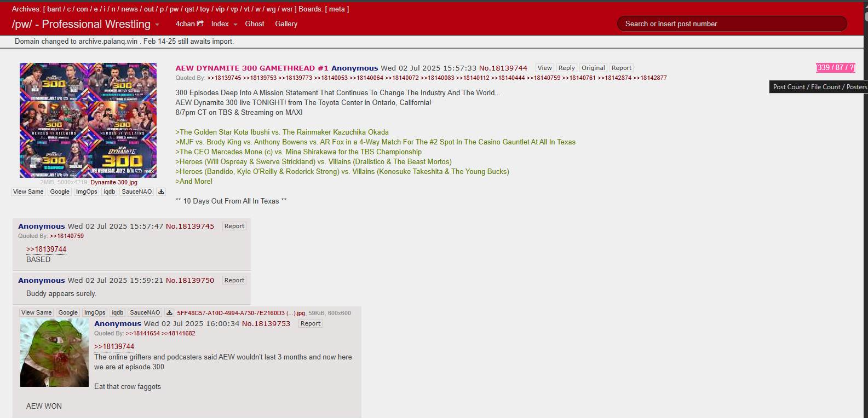The image size is (868, 418).
Task: Open the meta board link
Action: pyautogui.click(x=337, y=9)
